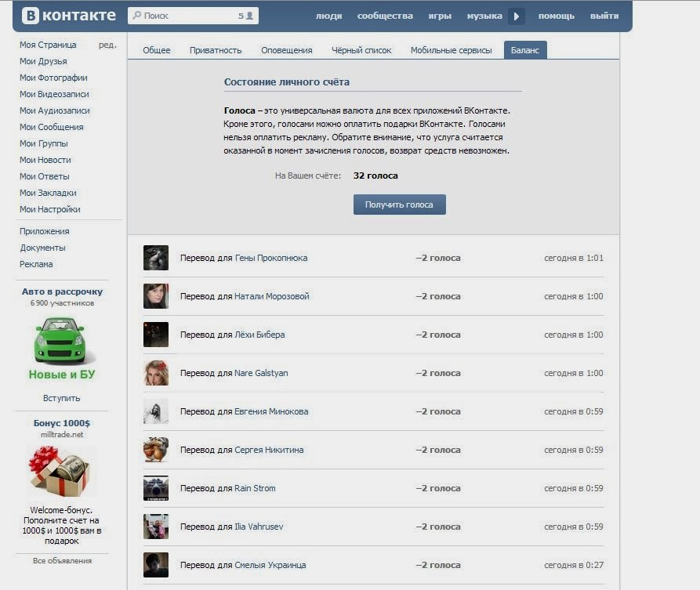Click ред. link beside Моя Страница
The width and height of the screenshot is (700, 590).
[x=107, y=45]
